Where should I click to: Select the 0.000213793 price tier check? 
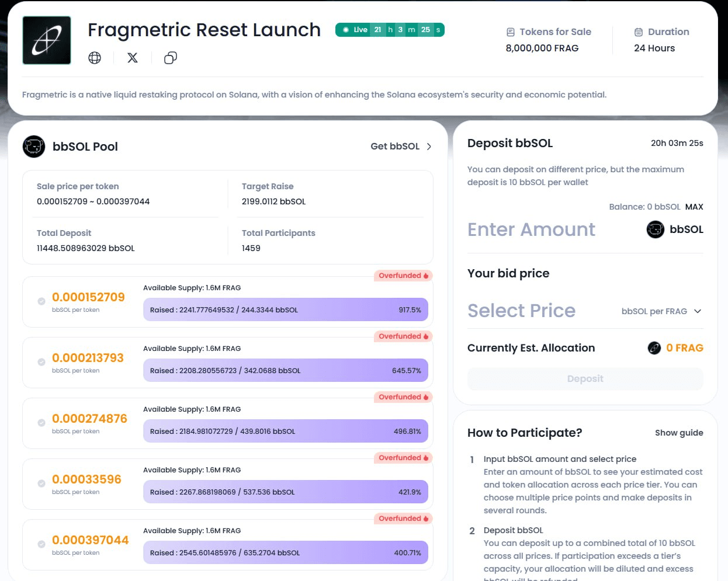click(41, 362)
